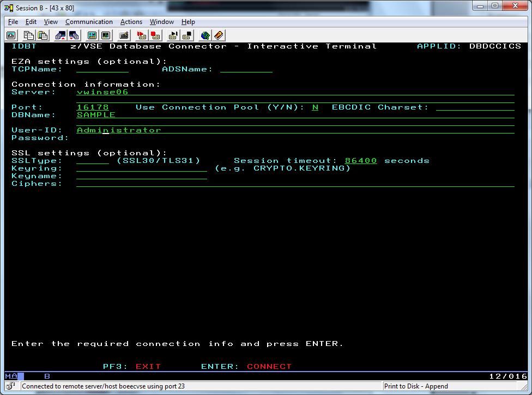Click the Session timeout value 86400
The image size is (532, 395).
tap(361, 161)
